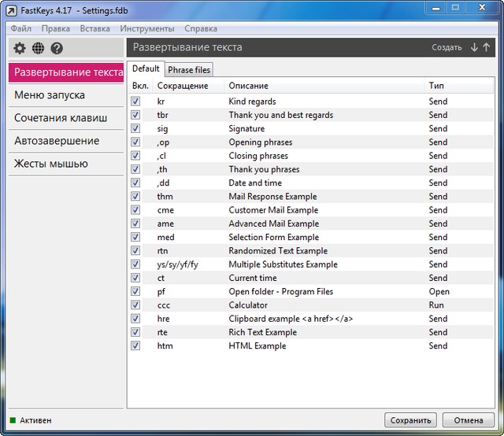Move the entry up with the up arrow

(487, 47)
